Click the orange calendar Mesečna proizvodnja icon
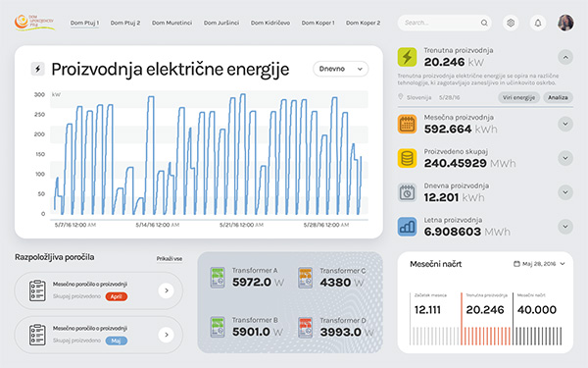Image resolution: width=588 pixels, height=368 pixels. click(407, 124)
